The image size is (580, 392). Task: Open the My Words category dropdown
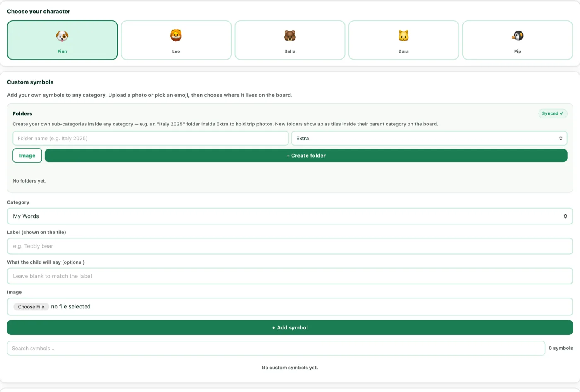(290, 216)
